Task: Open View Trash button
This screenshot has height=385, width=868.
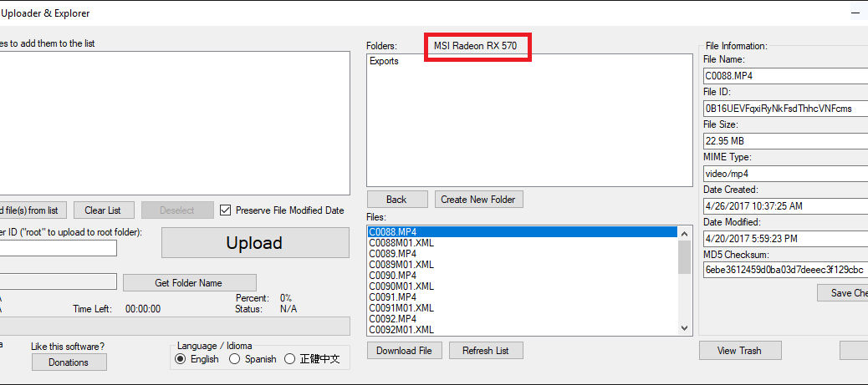Action: (x=739, y=350)
